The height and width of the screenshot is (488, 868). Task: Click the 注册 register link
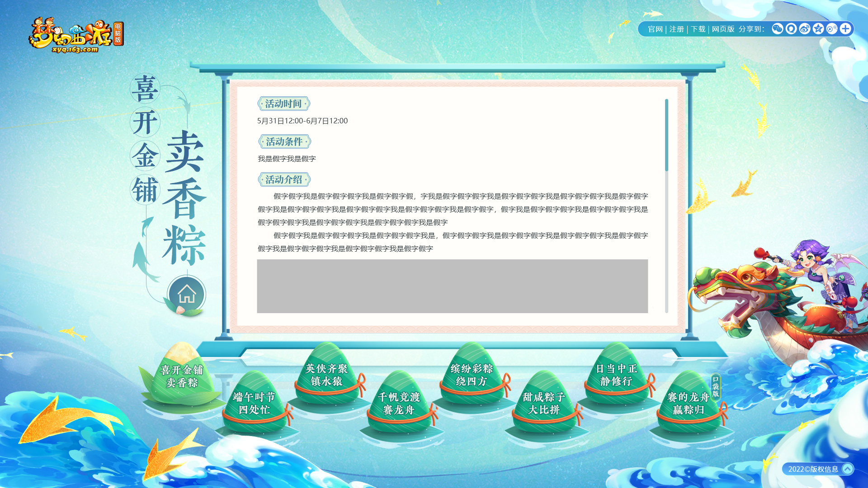click(x=676, y=29)
